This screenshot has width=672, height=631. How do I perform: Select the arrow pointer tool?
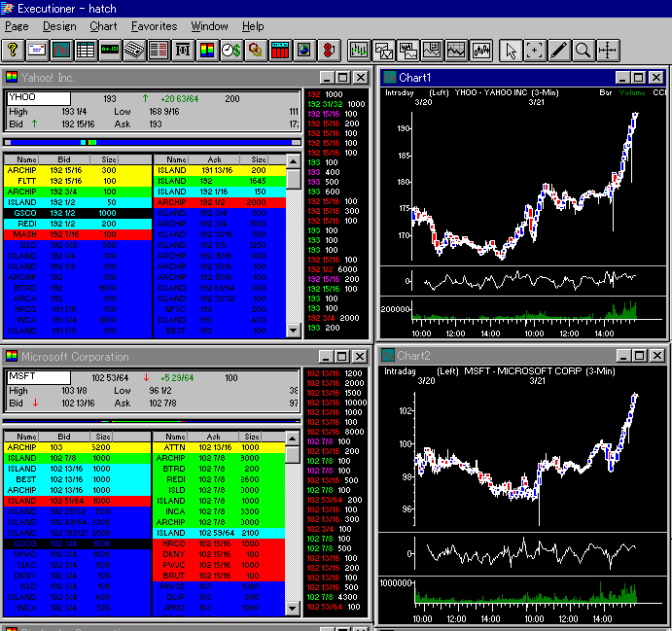pyautogui.click(x=511, y=51)
